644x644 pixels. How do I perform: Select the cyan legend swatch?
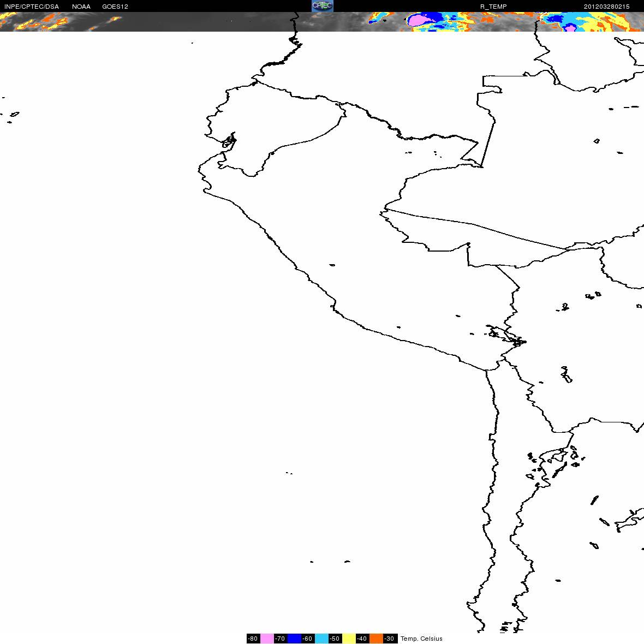pyautogui.click(x=321, y=639)
